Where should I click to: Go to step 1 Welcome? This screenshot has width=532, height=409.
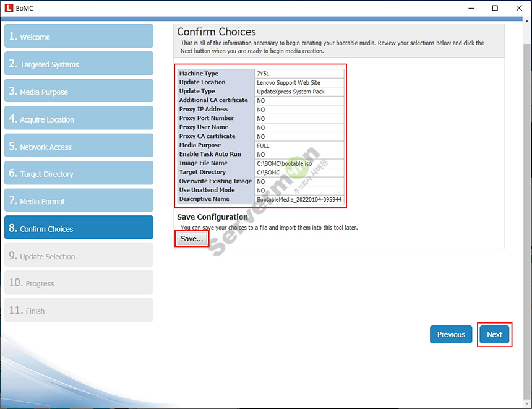[79, 36]
